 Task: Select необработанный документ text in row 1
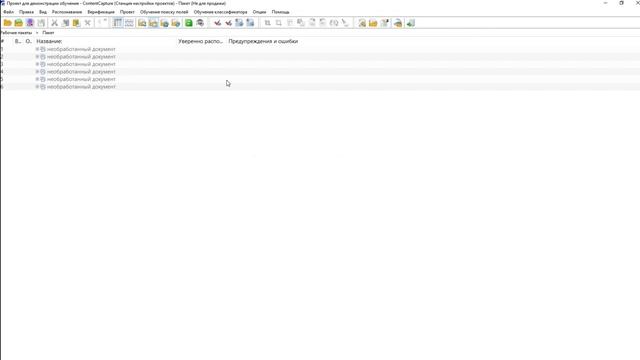81,49
